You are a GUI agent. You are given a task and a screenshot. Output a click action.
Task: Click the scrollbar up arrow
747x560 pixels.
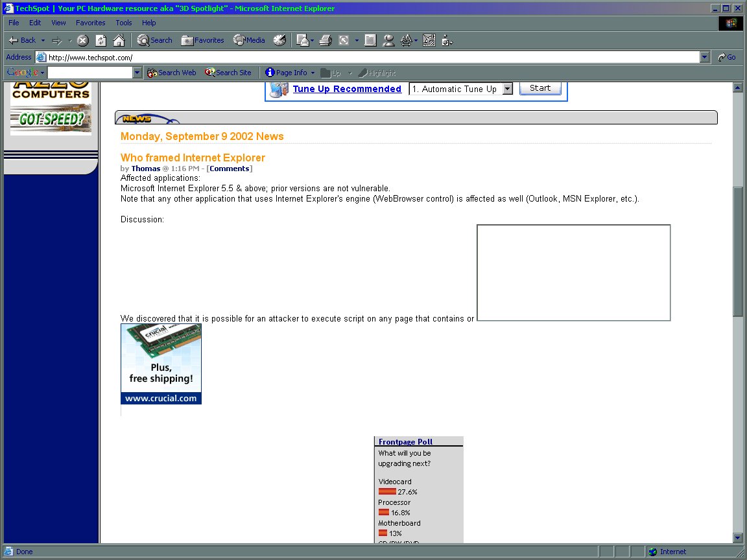click(x=737, y=87)
